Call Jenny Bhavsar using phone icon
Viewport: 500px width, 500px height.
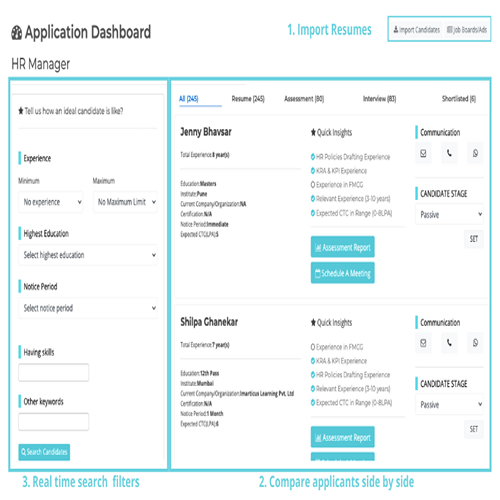click(x=449, y=153)
